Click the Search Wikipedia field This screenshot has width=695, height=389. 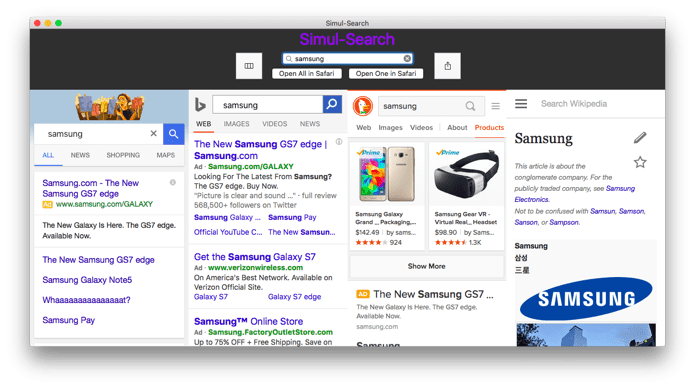[x=574, y=104]
